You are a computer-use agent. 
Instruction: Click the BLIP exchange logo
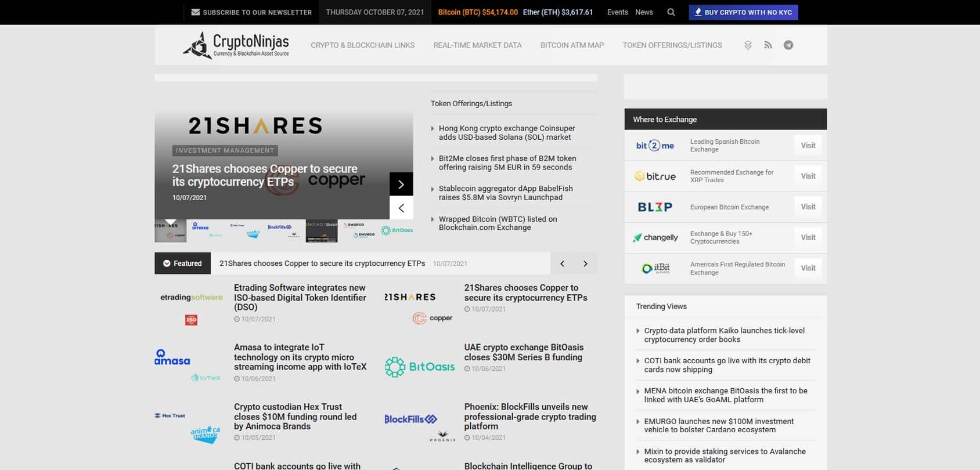click(655, 207)
